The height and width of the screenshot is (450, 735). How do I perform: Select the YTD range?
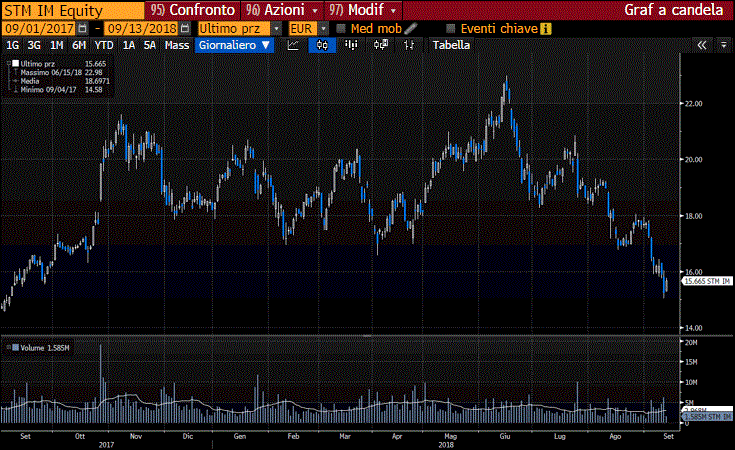[x=104, y=45]
